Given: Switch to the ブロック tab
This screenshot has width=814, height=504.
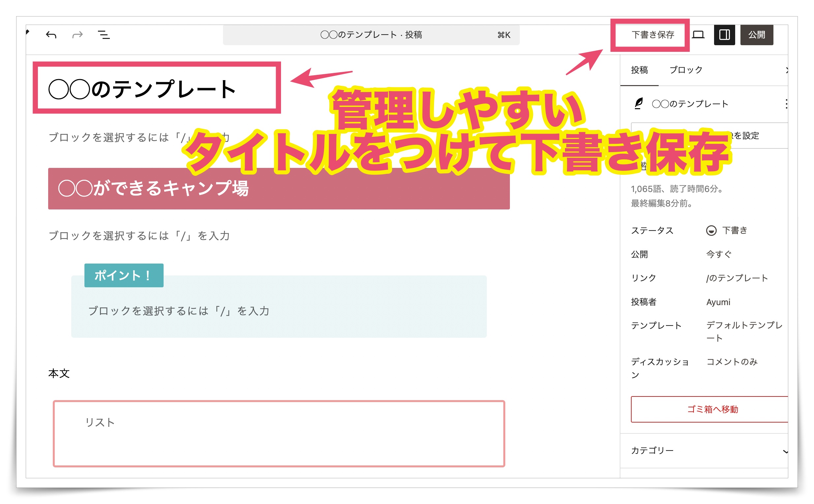Looking at the screenshot, I should [x=686, y=70].
